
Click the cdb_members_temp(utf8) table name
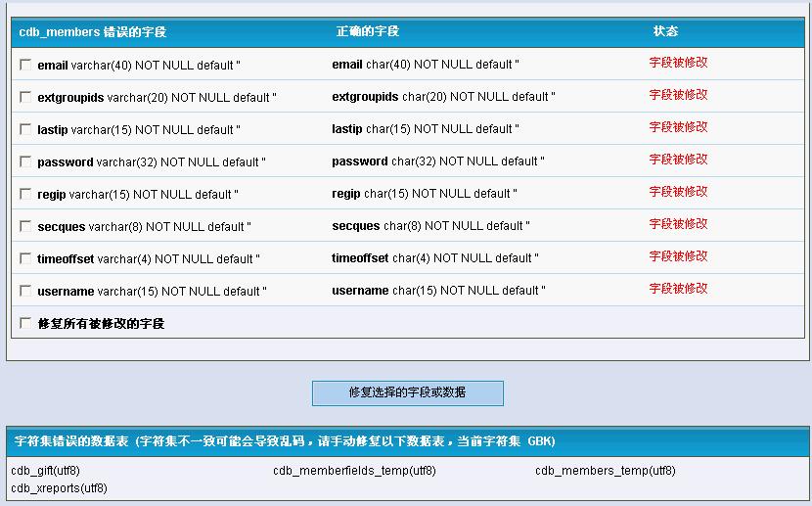click(606, 471)
